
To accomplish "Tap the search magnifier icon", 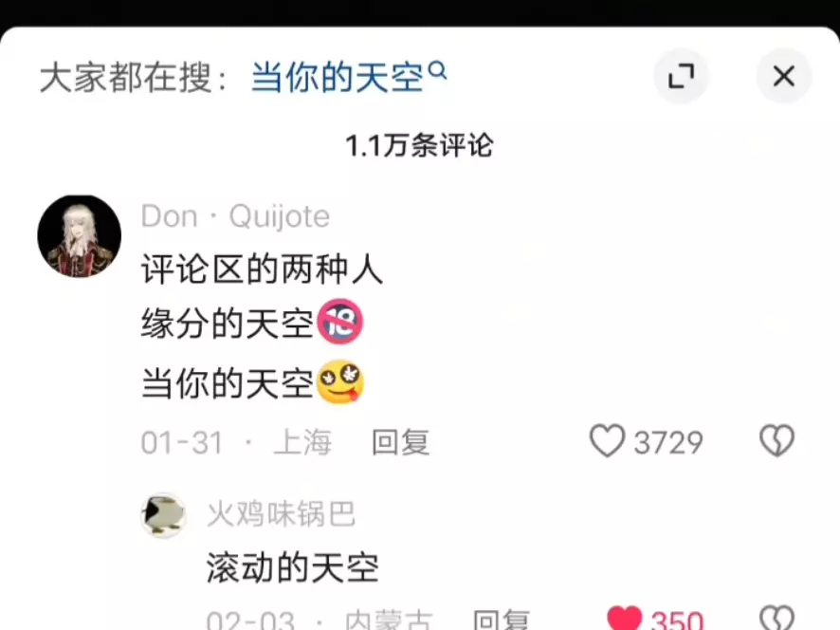I will click(x=438, y=70).
